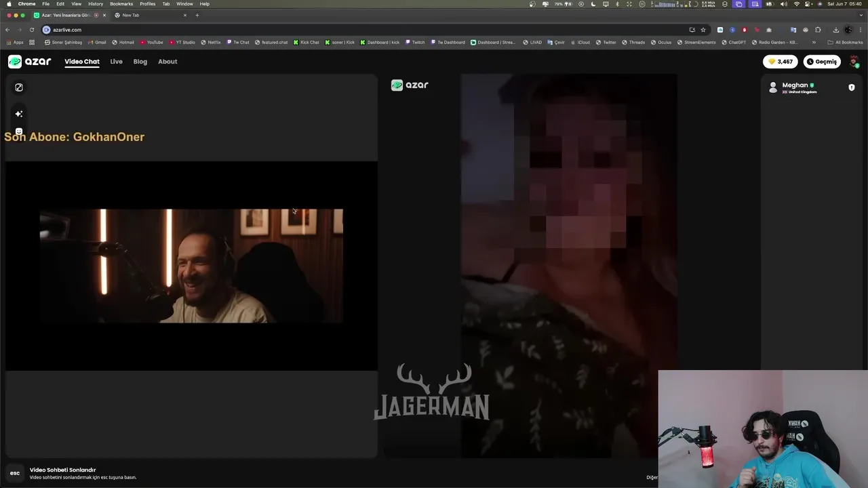This screenshot has height=488, width=868.
Task: Click the browser back arrow
Action: [7, 30]
